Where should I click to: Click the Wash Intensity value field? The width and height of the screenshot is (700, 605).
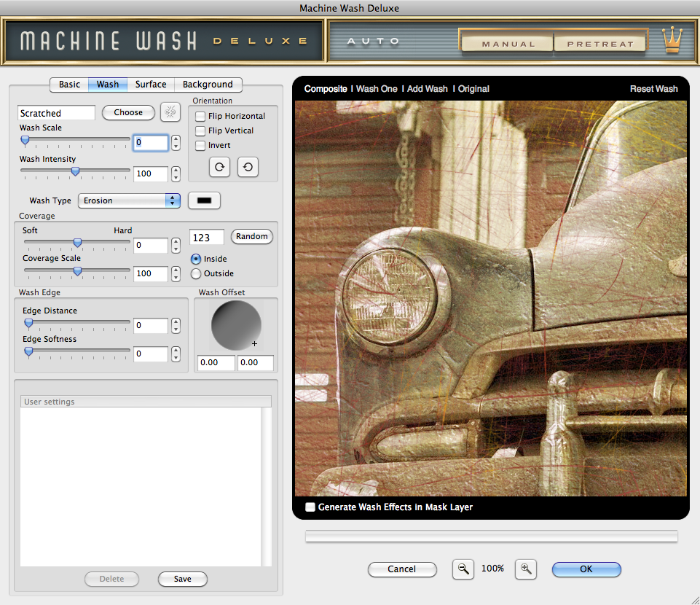(151, 173)
